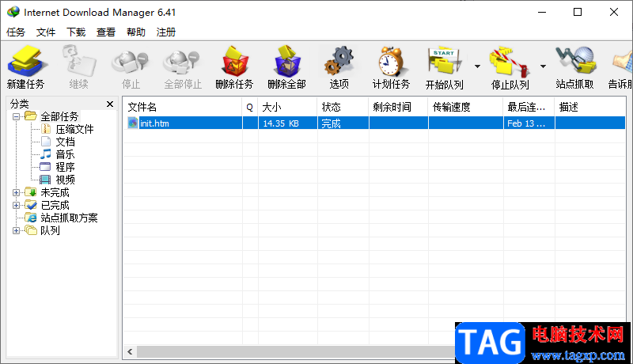Screen dimensions: 633x364
Task: Select 已完成 category
Action: [x=55, y=205]
